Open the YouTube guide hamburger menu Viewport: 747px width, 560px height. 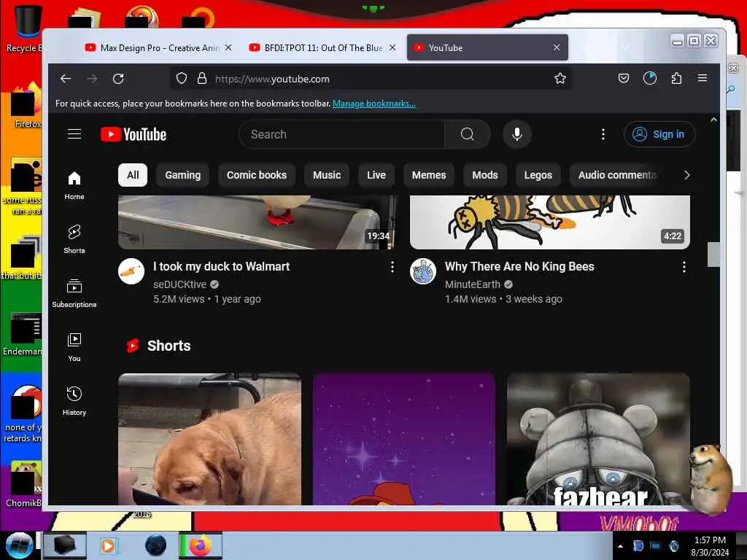pyautogui.click(x=74, y=134)
